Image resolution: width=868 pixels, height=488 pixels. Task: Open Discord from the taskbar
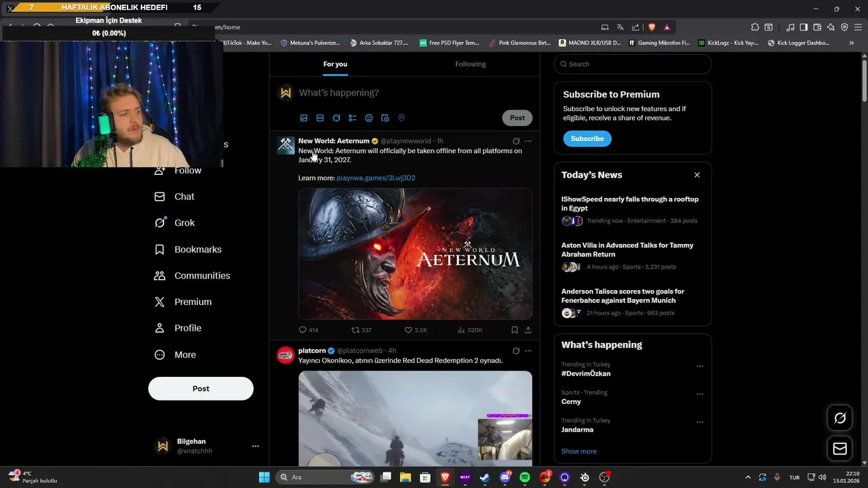click(x=505, y=477)
